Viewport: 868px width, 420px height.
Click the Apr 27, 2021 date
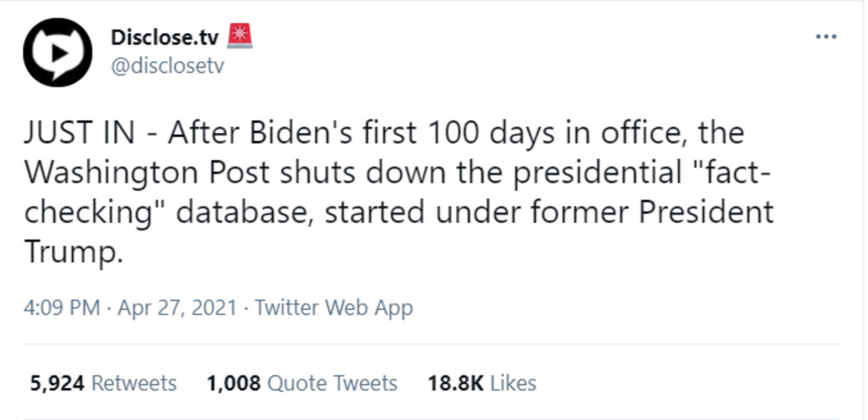(x=177, y=307)
